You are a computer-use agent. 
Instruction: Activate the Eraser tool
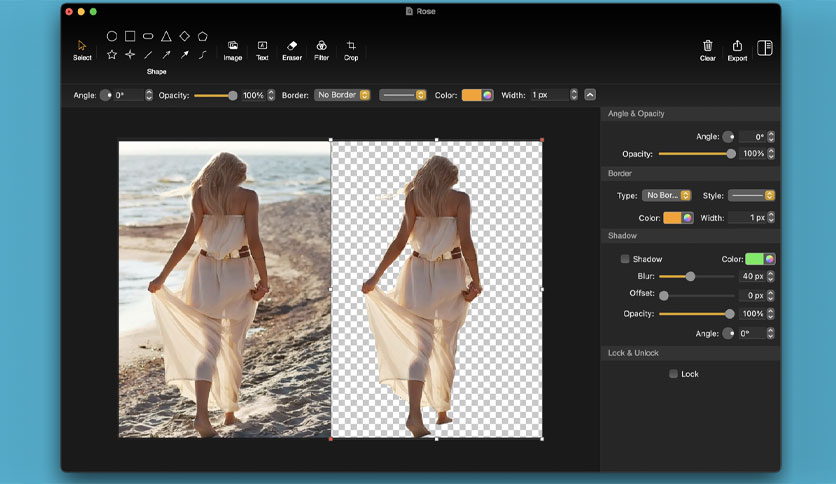tap(292, 51)
